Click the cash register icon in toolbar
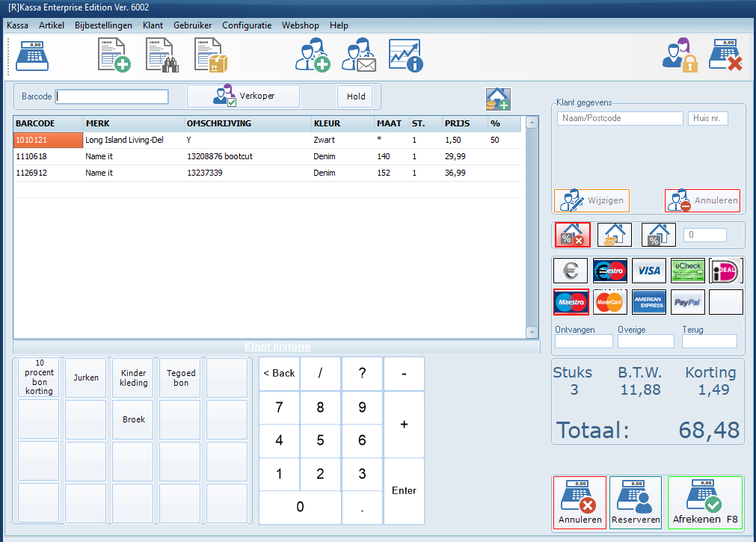 point(32,55)
